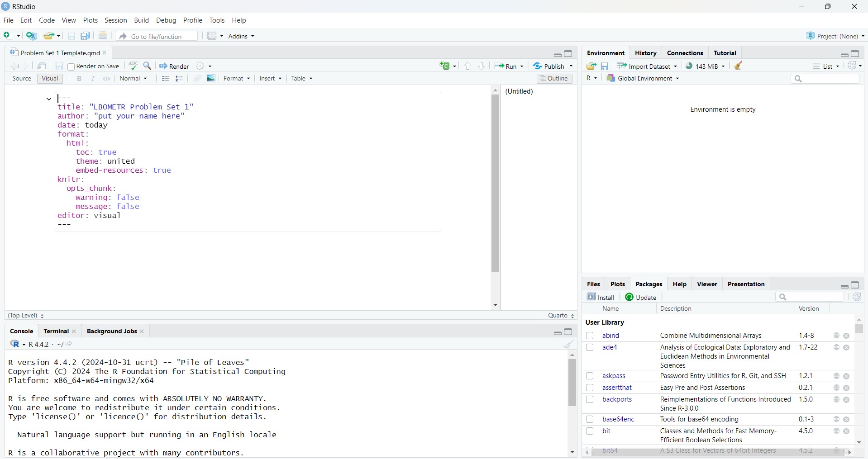Clear the console with the broom icon
The image size is (868, 459).
pyautogui.click(x=569, y=344)
